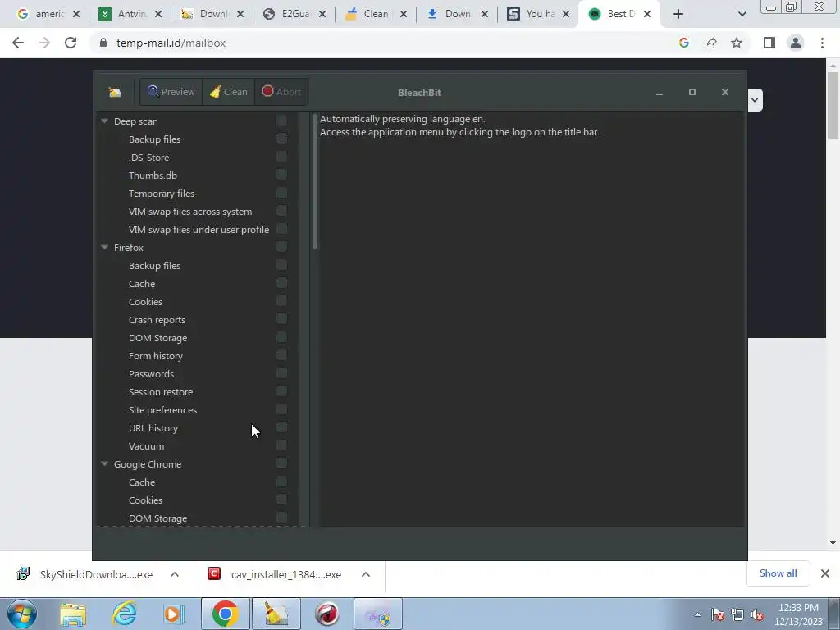
Task: Check the .DS_Store checkbox
Action: click(x=281, y=157)
